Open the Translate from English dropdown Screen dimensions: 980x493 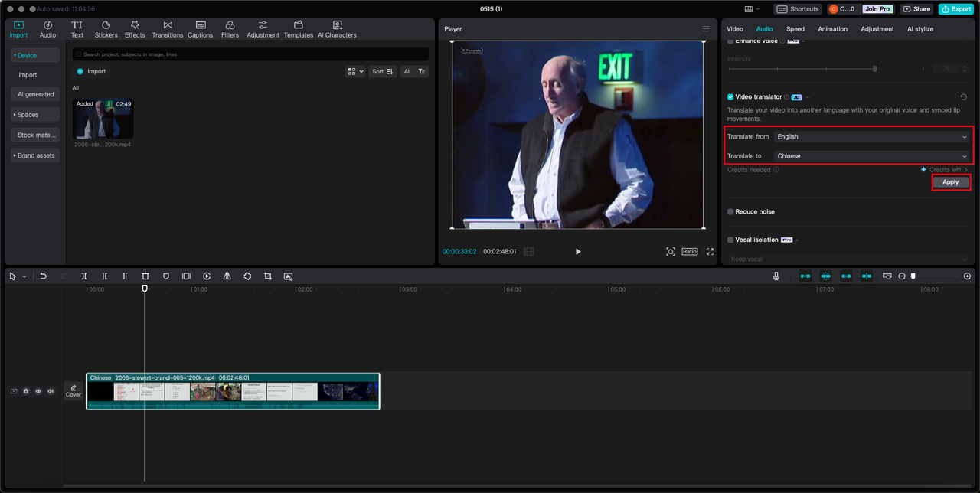click(x=872, y=137)
